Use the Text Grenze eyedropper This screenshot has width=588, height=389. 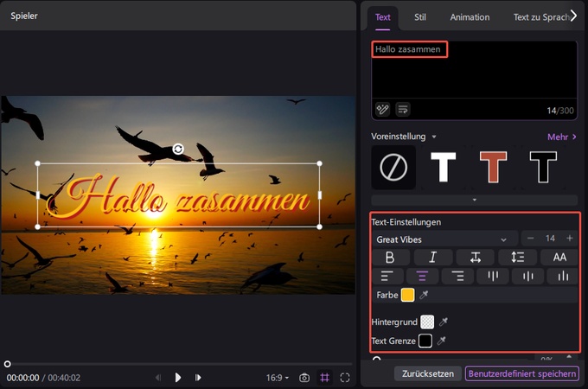[441, 341]
